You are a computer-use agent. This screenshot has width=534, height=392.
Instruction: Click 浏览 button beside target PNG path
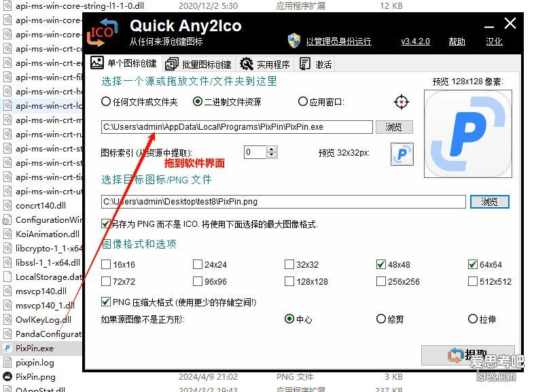(x=490, y=202)
